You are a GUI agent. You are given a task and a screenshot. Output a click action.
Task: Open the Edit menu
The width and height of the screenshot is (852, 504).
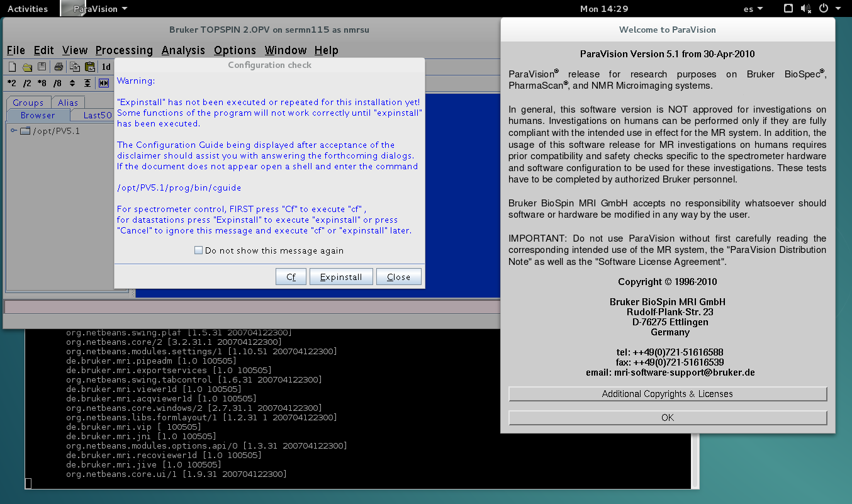(44, 50)
